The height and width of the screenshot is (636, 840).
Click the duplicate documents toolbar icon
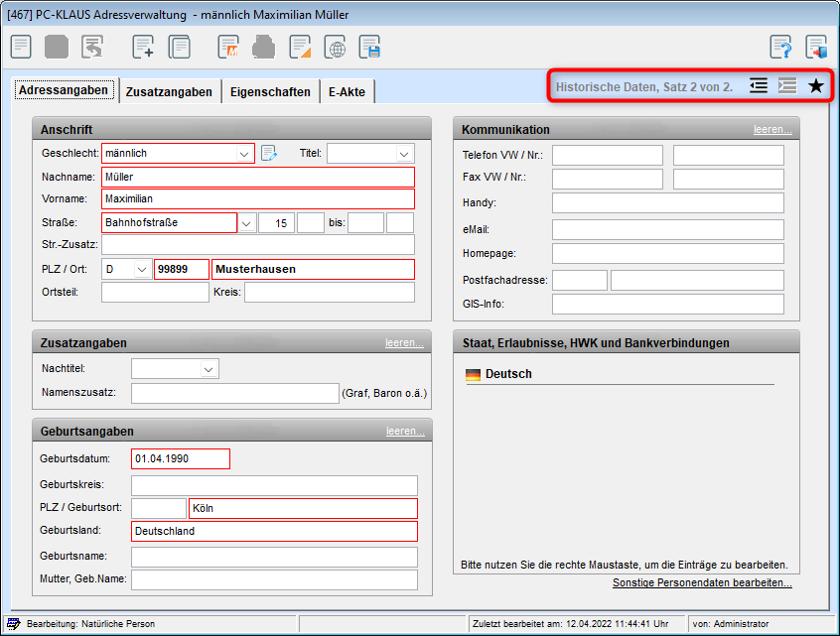click(180, 47)
